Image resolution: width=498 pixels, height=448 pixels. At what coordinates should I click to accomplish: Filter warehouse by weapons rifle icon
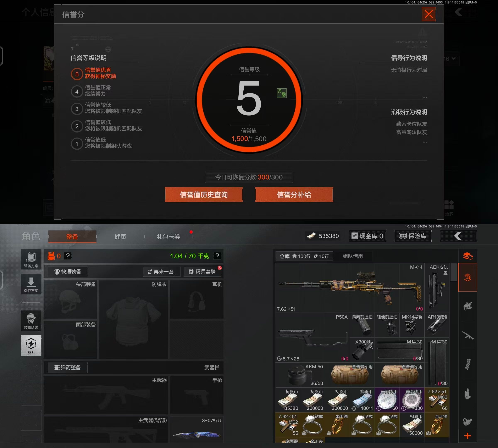click(x=467, y=335)
